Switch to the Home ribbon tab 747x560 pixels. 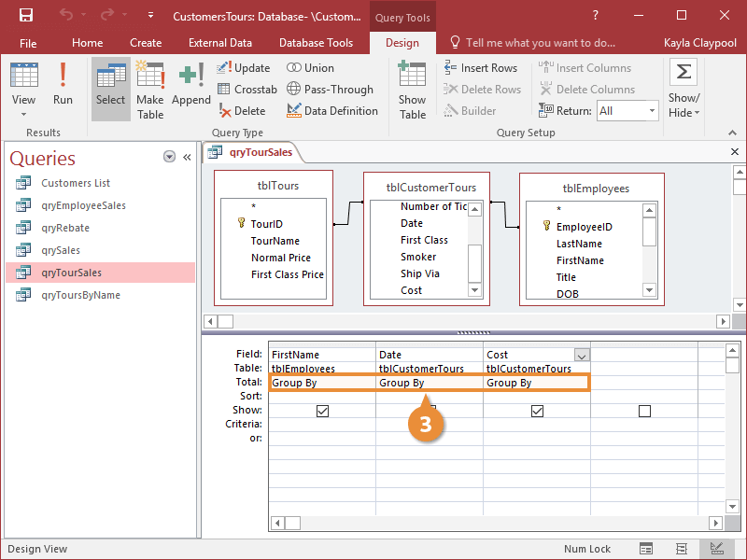87,42
